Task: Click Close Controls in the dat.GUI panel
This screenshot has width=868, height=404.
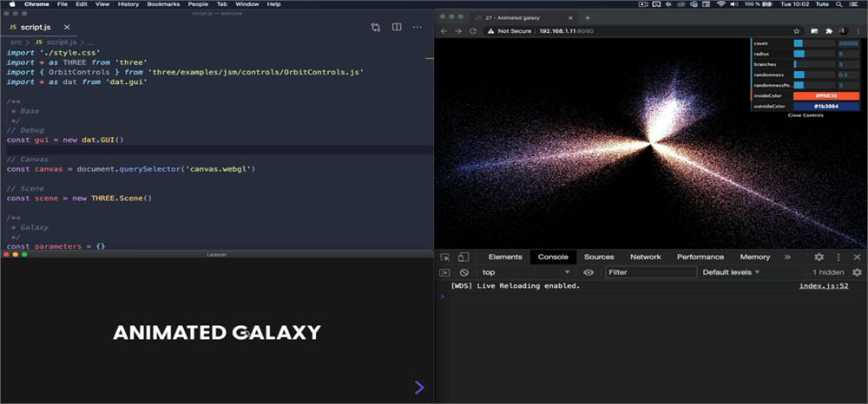Action: [x=806, y=115]
